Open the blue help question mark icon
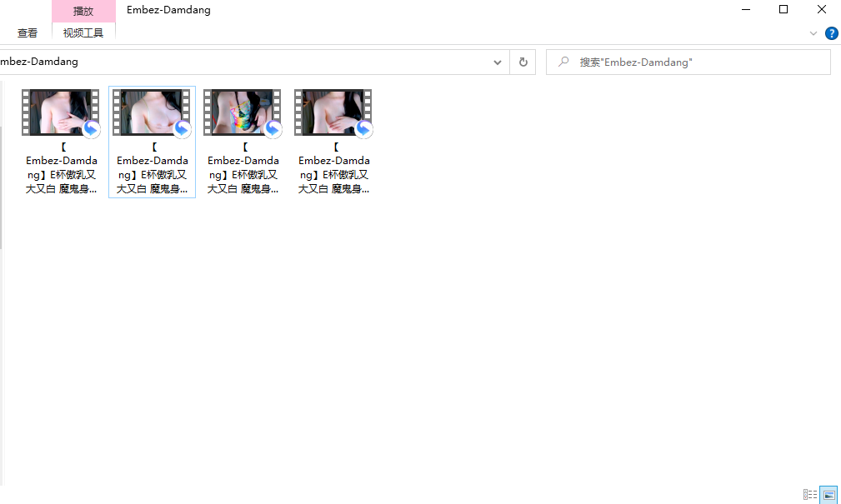841x504 pixels. (x=831, y=33)
